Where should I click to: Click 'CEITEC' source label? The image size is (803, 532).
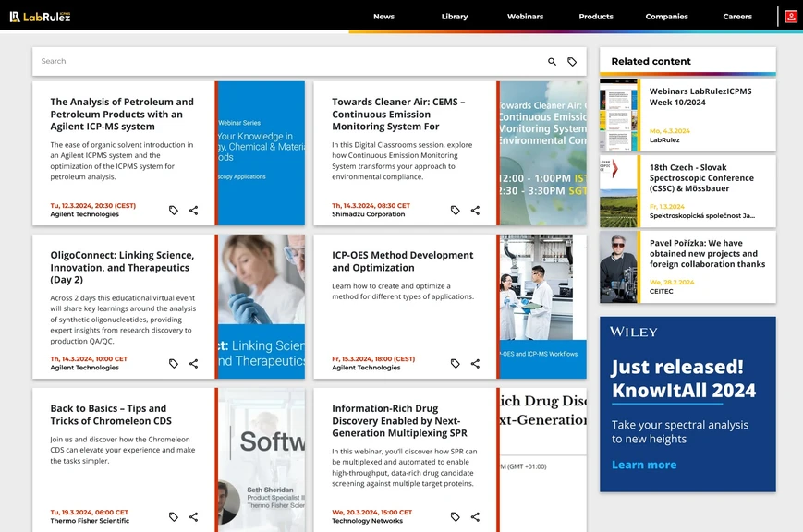[x=661, y=291]
